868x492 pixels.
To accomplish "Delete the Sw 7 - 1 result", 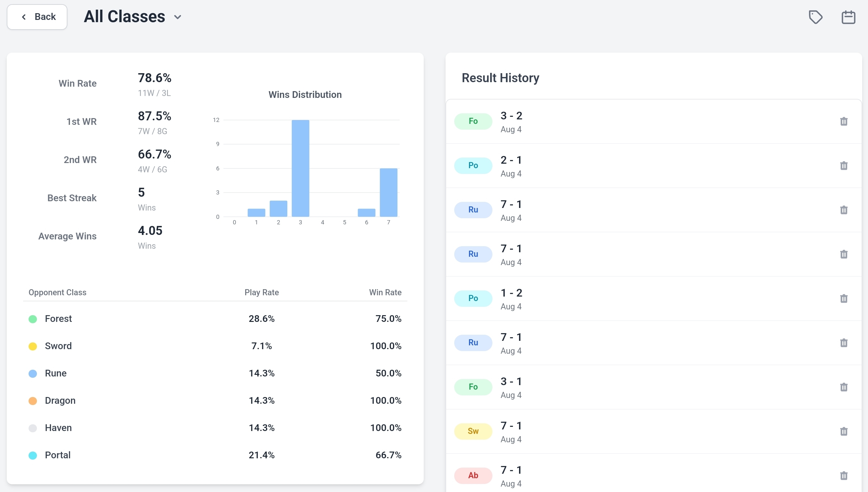I will [844, 431].
